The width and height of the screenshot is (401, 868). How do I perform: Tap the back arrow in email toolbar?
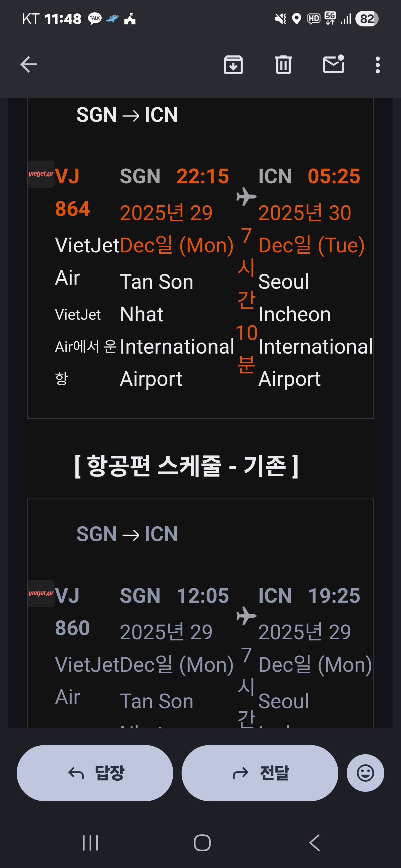(x=29, y=64)
